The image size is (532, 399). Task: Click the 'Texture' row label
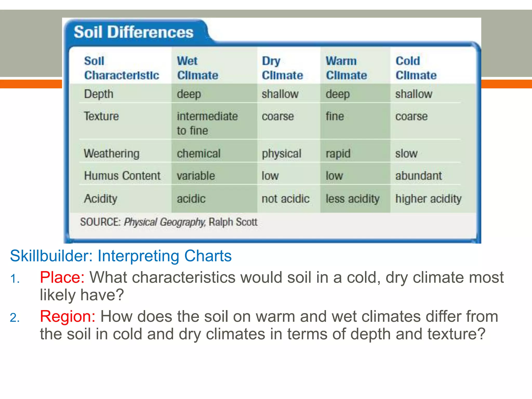(x=101, y=116)
